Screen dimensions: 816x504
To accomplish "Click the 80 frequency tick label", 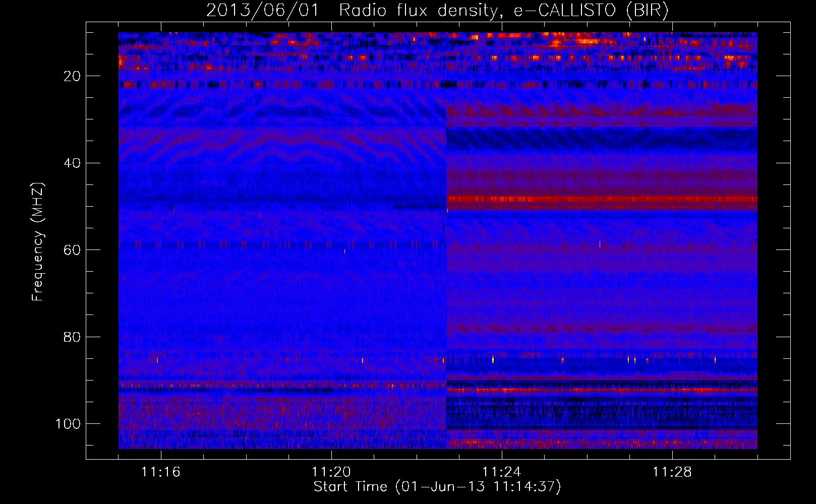I will (x=72, y=337).
